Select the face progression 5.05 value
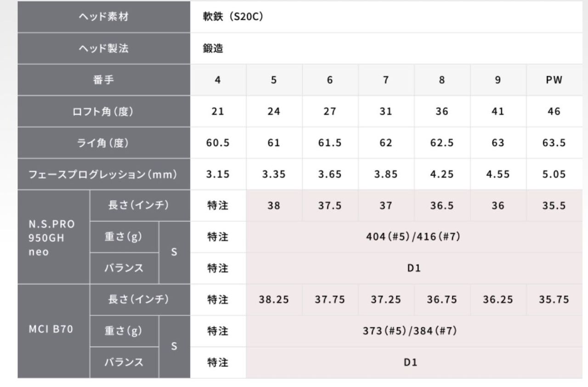The height and width of the screenshot is (387, 588). pos(554,174)
